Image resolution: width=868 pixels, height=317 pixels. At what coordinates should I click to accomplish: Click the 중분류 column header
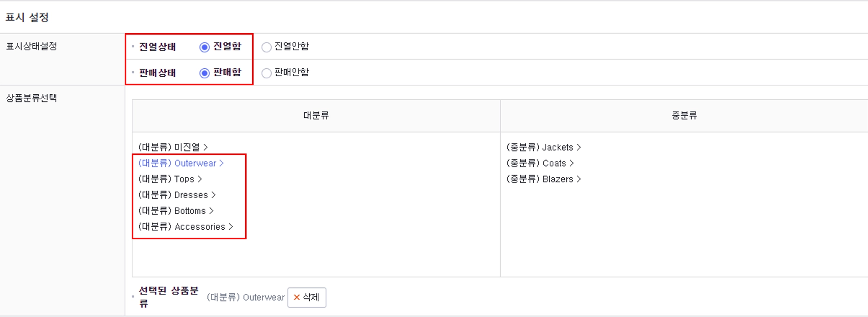point(684,115)
